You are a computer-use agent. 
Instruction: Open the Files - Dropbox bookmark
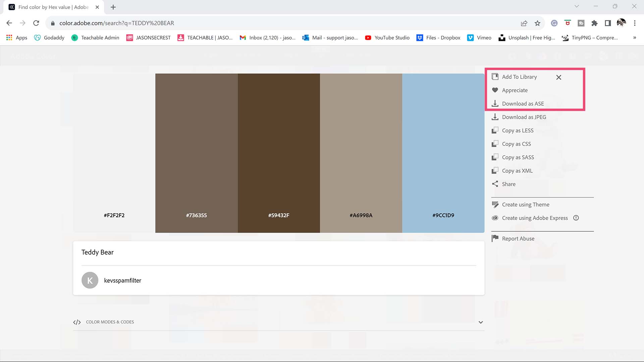point(438,38)
